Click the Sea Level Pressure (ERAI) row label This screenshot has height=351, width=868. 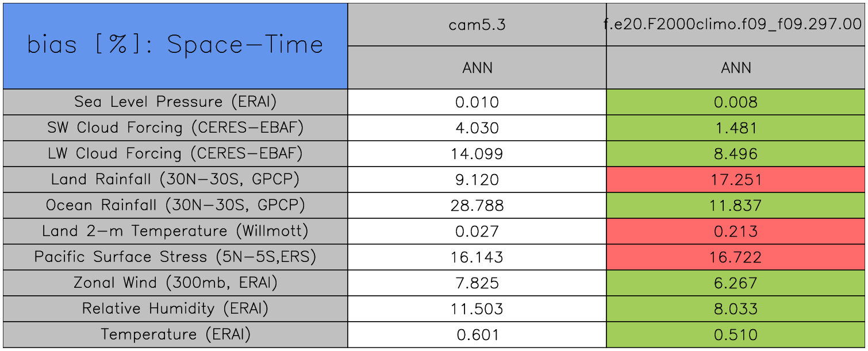coord(175,102)
